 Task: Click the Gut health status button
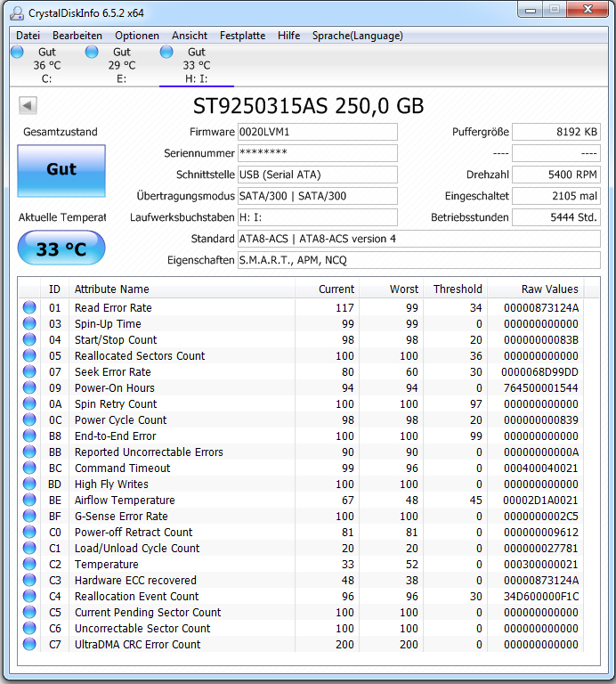click(61, 171)
